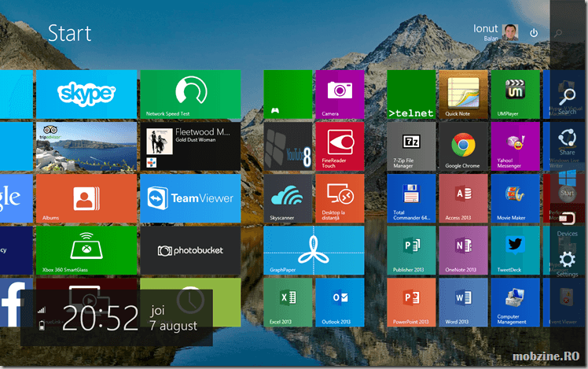Viewport: 588px width, 369px height.
Task: Open the Camera app tile
Action: (340, 94)
